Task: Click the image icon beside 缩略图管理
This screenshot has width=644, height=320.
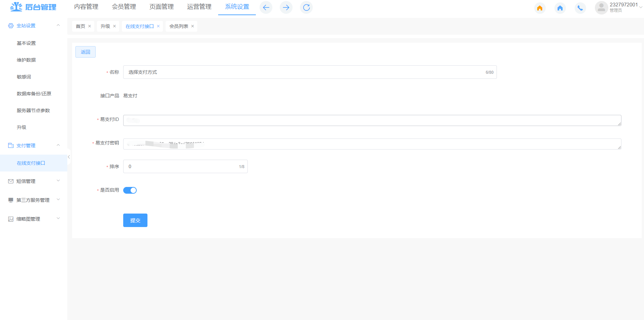Action: click(11, 219)
